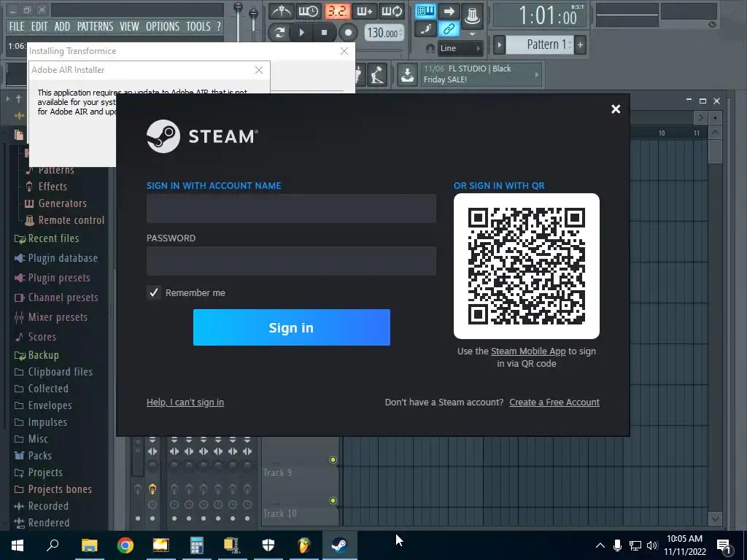Enable overdub step-editing with the piano-plus icon

(365, 11)
